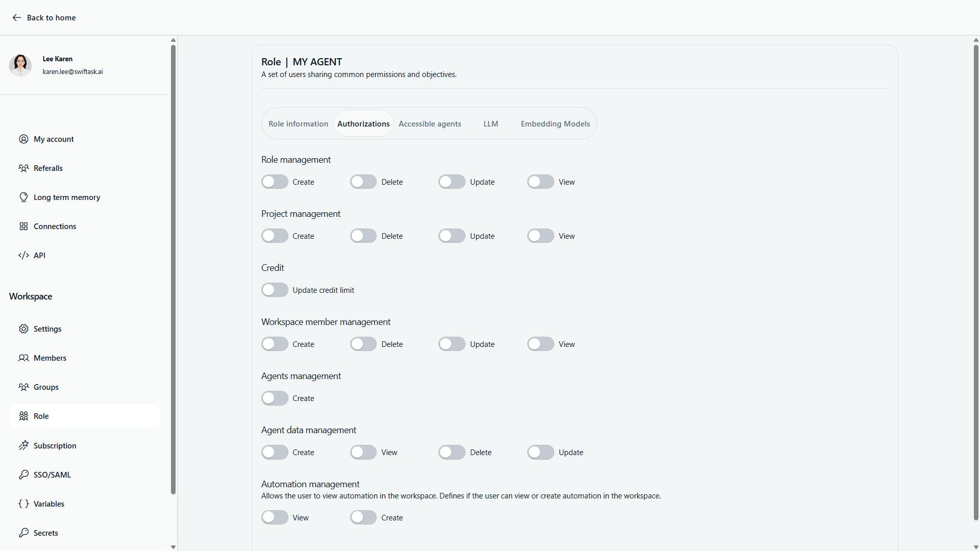Enable Delete for Workspace member management
Viewport: 980px width, 551px height.
point(363,344)
